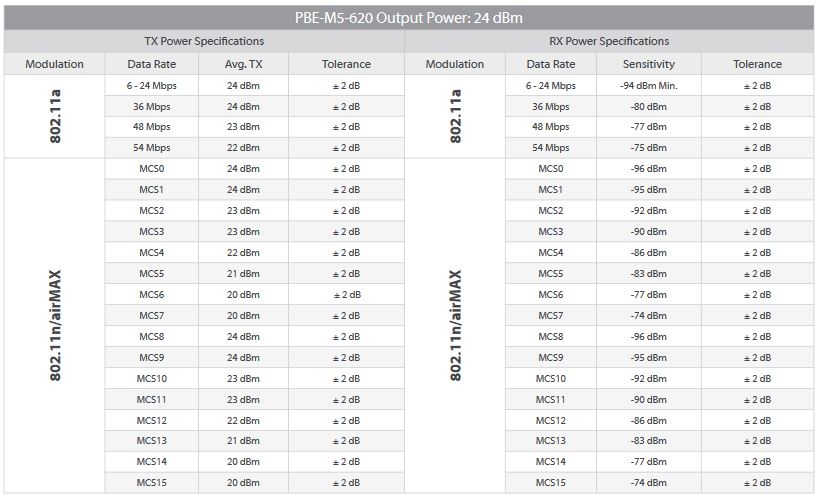This screenshot has height=501, width=830.
Task: Click 'MCS3' in the TX data rates
Action: [x=151, y=232]
